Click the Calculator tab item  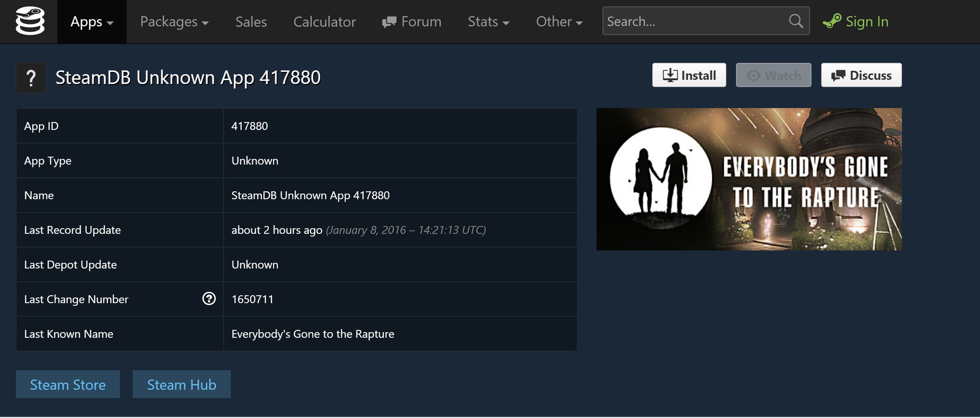coord(324,21)
